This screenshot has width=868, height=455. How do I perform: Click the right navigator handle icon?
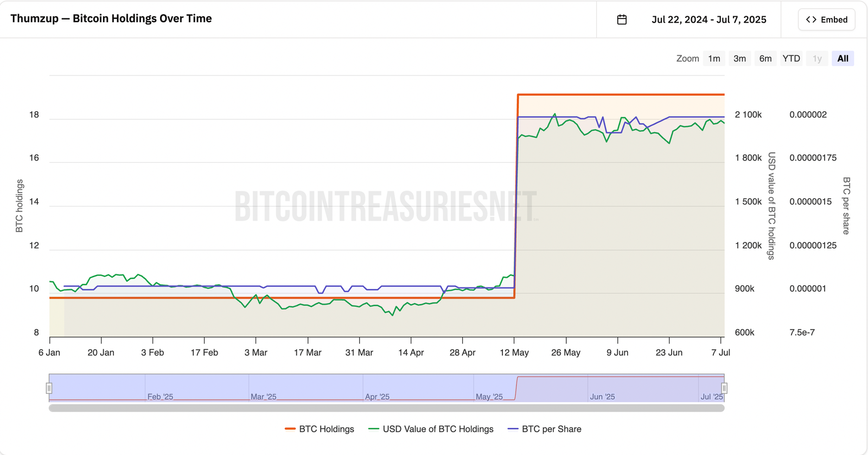pyautogui.click(x=725, y=388)
